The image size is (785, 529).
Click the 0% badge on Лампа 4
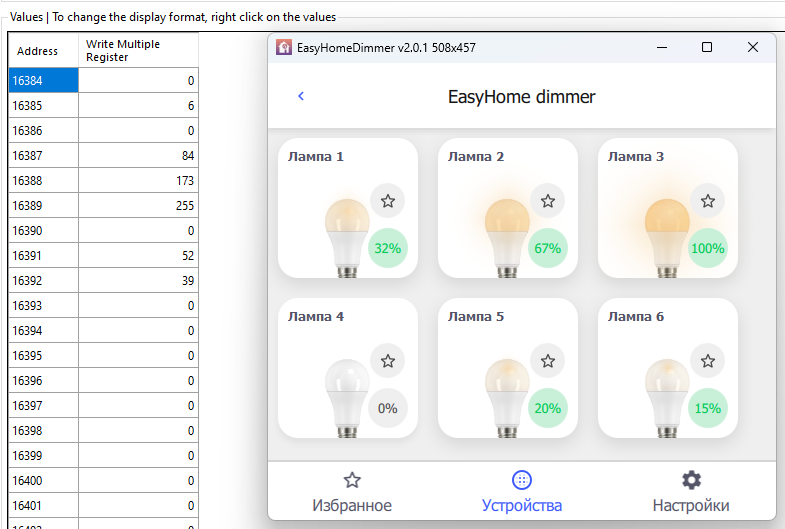point(388,408)
